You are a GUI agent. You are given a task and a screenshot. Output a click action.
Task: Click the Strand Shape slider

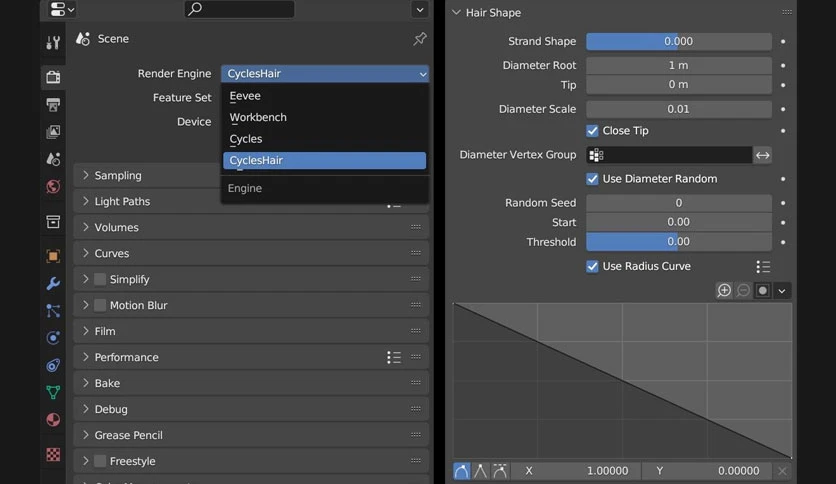[679, 42]
